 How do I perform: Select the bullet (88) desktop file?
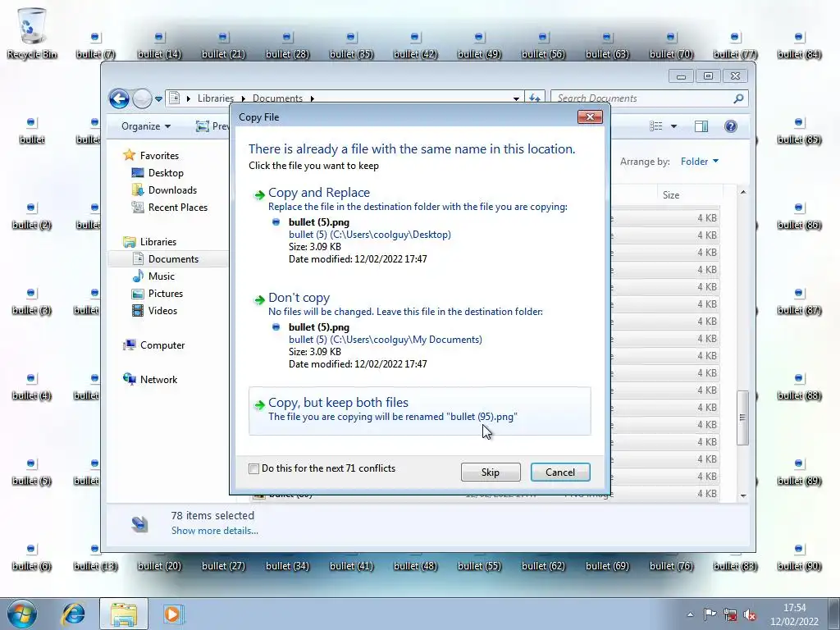(799, 386)
